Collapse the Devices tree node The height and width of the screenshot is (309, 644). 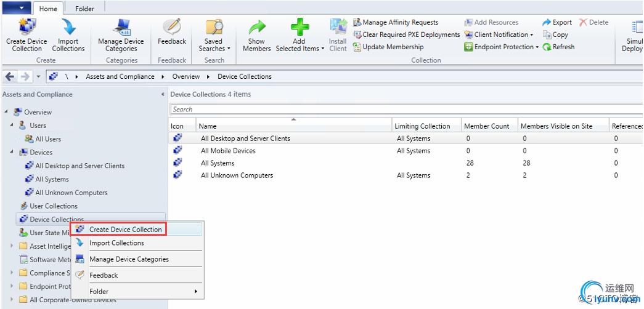12,152
